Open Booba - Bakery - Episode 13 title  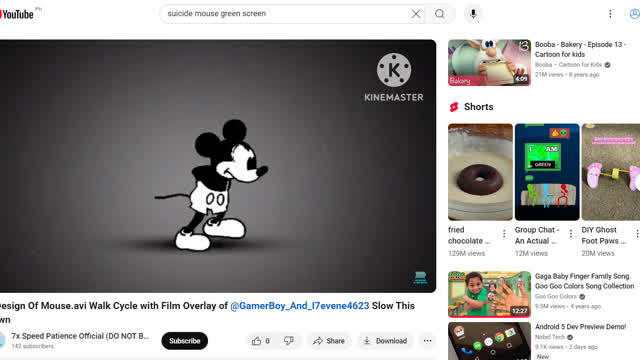click(581, 49)
